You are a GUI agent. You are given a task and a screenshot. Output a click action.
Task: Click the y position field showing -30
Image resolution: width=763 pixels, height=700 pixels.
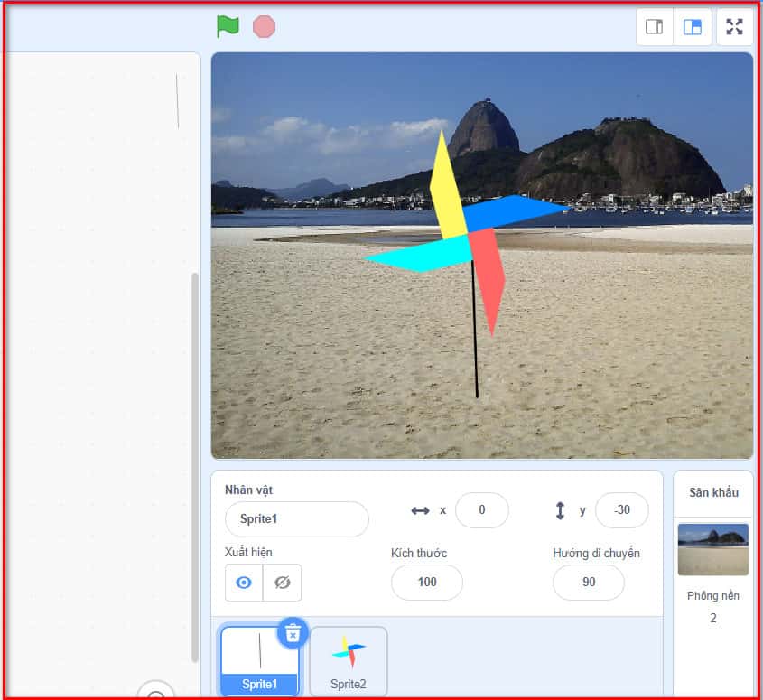pyautogui.click(x=621, y=510)
